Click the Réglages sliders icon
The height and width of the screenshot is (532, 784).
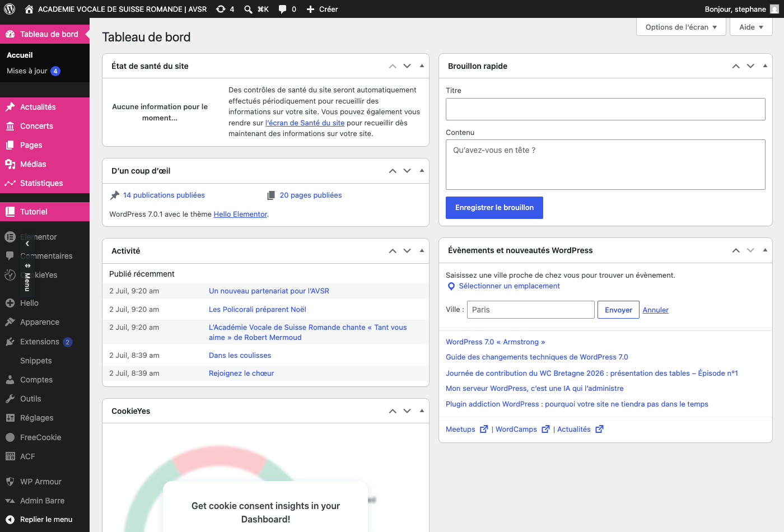(x=10, y=418)
